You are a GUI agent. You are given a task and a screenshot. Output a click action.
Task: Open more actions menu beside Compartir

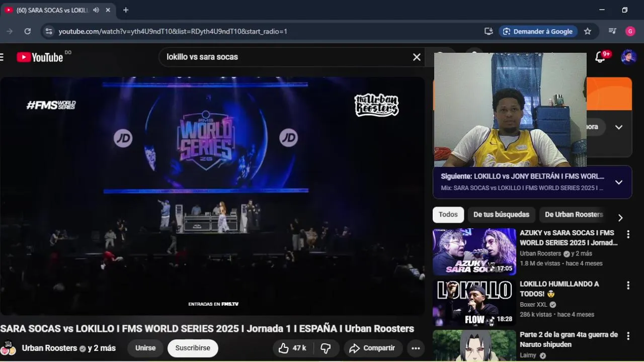coord(416,348)
